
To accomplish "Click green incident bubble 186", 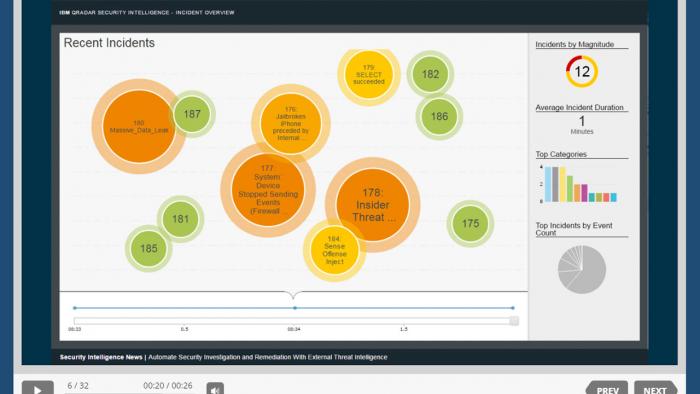I will click(x=439, y=116).
